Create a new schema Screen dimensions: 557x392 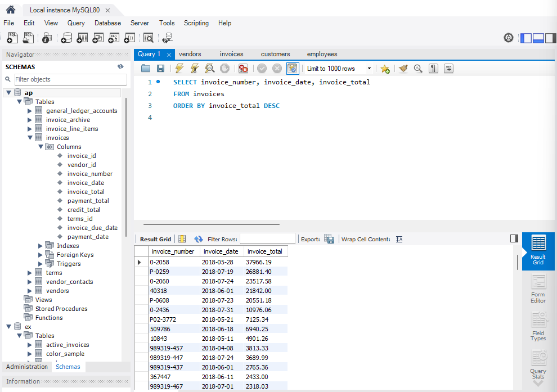pyautogui.click(x=66, y=38)
